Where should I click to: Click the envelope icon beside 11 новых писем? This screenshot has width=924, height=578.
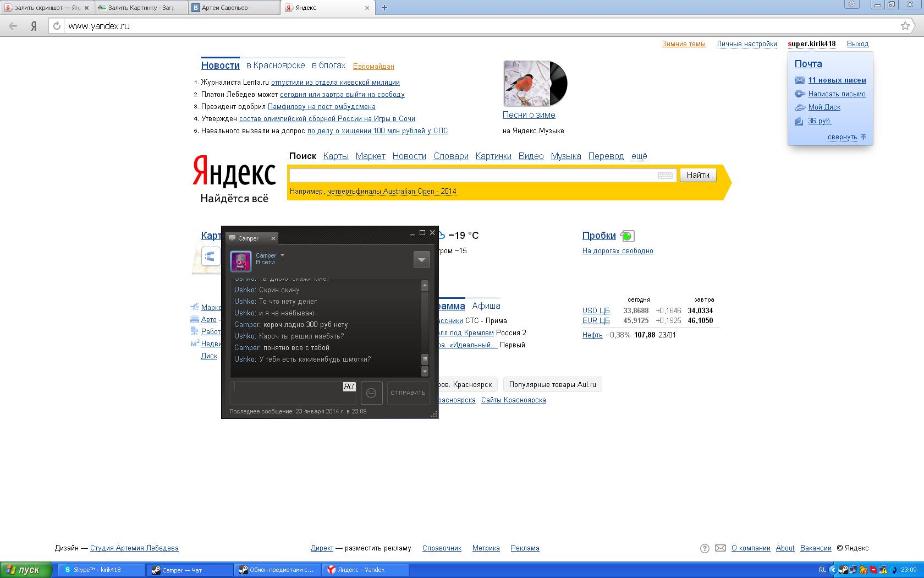pyautogui.click(x=800, y=80)
